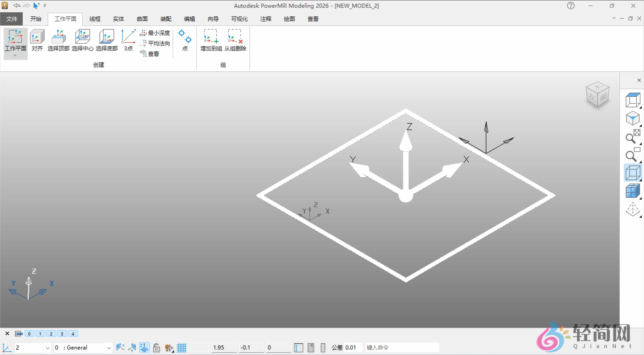Open the level dropdown showing 0 : General
The image size is (644, 355).
109,348
